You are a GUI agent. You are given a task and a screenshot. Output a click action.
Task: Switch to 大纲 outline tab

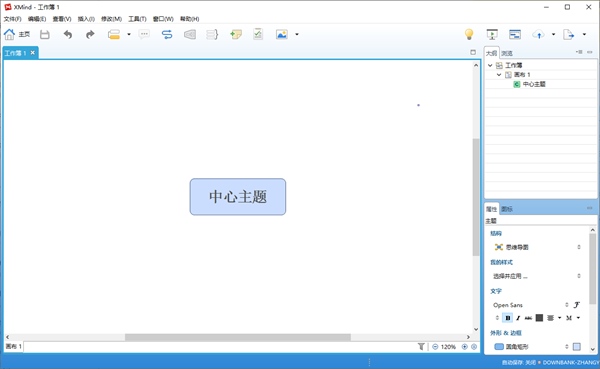[491, 53]
